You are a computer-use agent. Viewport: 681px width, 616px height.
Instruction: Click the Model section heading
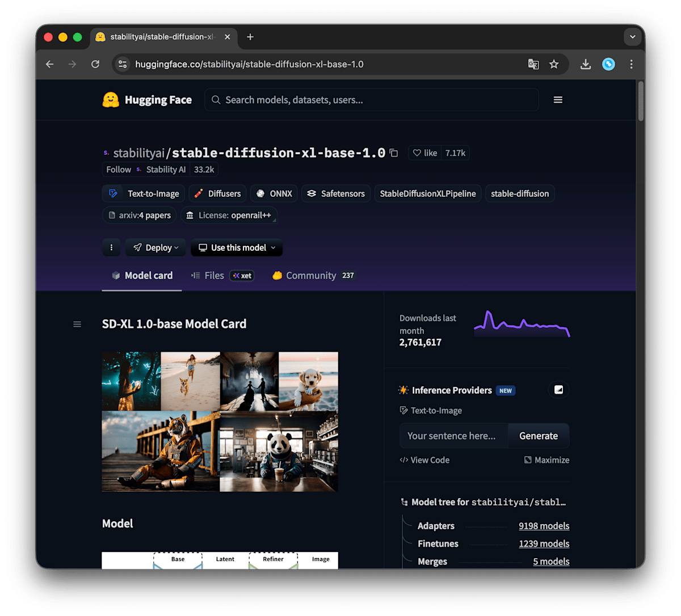(117, 524)
